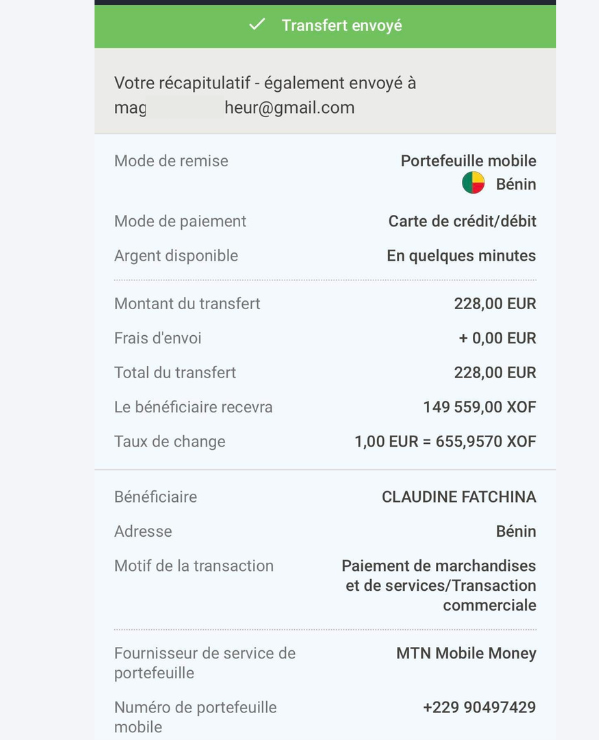Click the mobile wallet number +229 90497429
Image resolution: width=599 pixels, height=740 pixels.
(479, 707)
